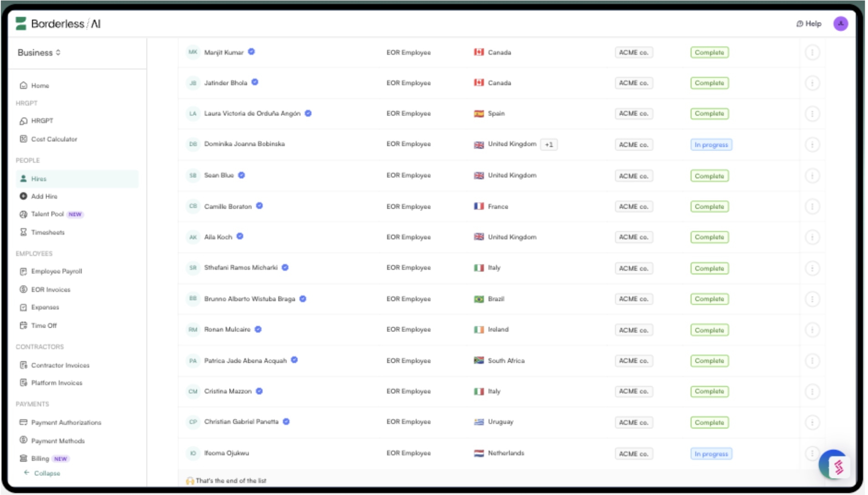Open Sean Blue's hire record
This screenshot has width=868, height=495.
pyautogui.click(x=219, y=175)
